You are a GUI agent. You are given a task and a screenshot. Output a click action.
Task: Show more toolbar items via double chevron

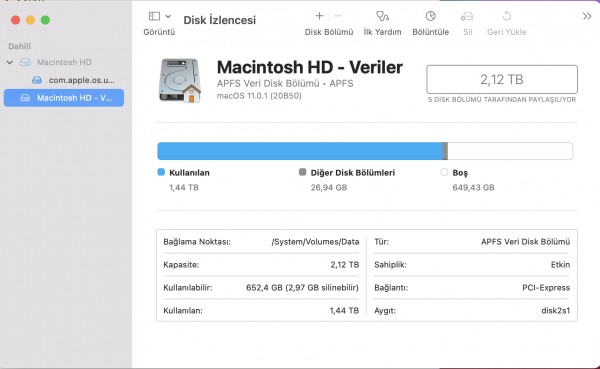587,16
